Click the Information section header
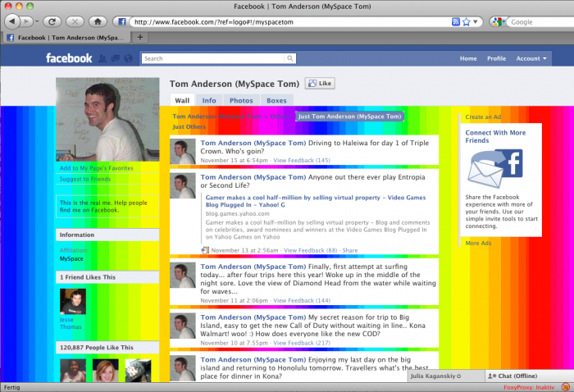 tap(107, 235)
